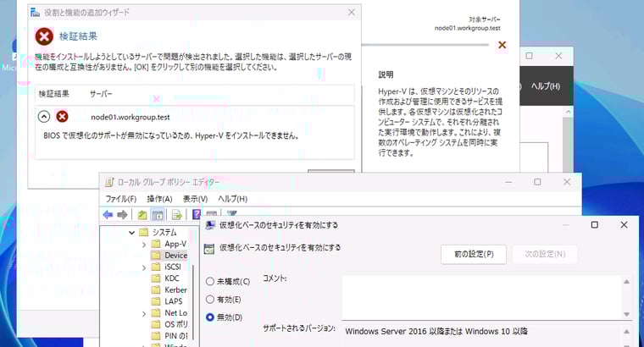Viewport: 644px width, 347px height.
Task: Click the LAPS folder icon
Action: click(x=156, y=301)
